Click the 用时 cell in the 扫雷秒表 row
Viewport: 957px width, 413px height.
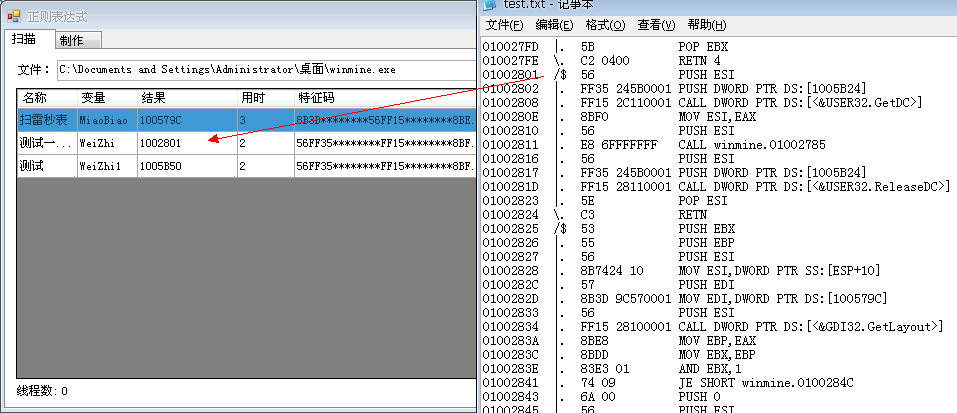(265, 120)
